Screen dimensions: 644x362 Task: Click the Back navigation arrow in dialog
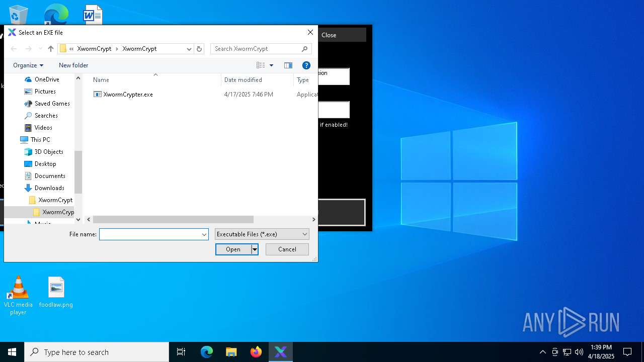coord(14,49)
